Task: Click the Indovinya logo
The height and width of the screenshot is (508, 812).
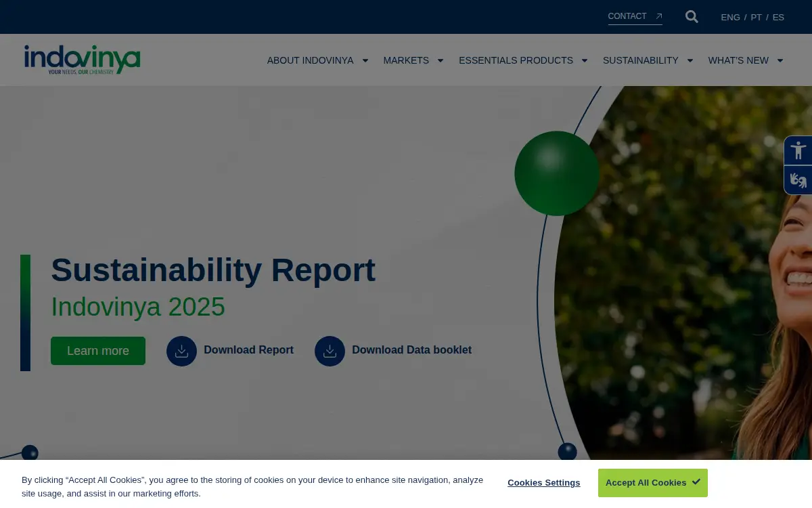Action: click(x=82, y=60)
